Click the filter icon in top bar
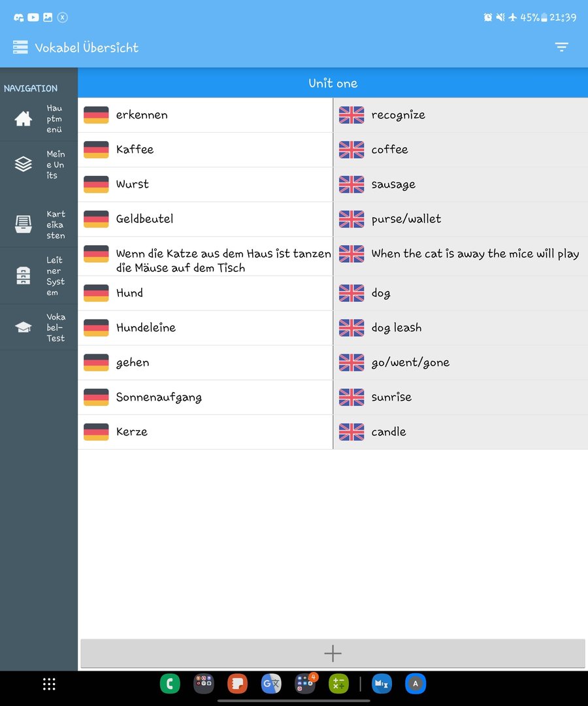The height and width of the screenshot is (706, 588). [561, 47]
